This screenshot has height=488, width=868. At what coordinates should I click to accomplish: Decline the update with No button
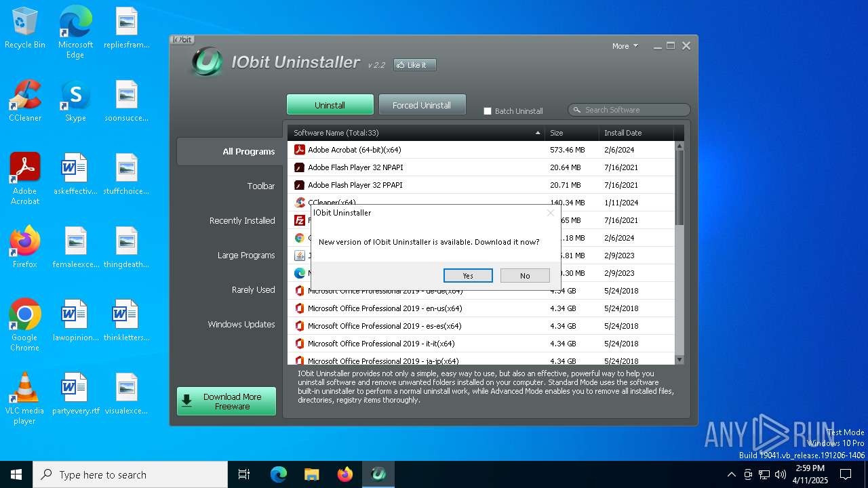(525, 276)
